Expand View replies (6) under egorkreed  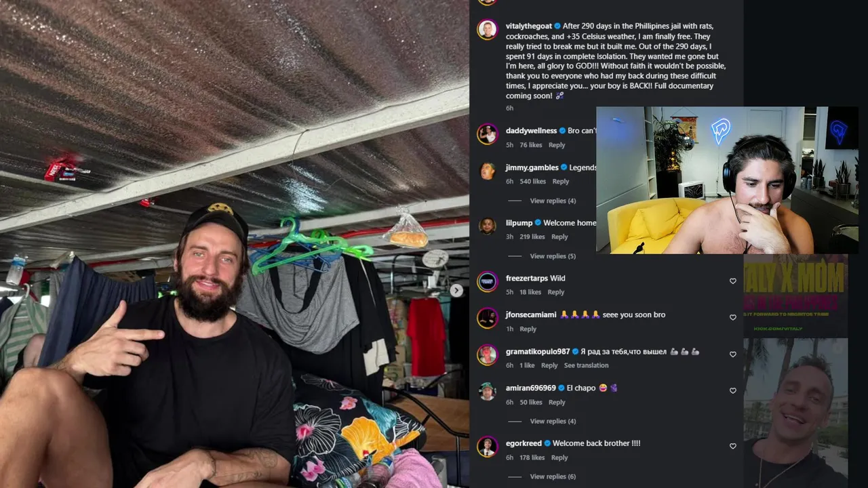[553, 476]
